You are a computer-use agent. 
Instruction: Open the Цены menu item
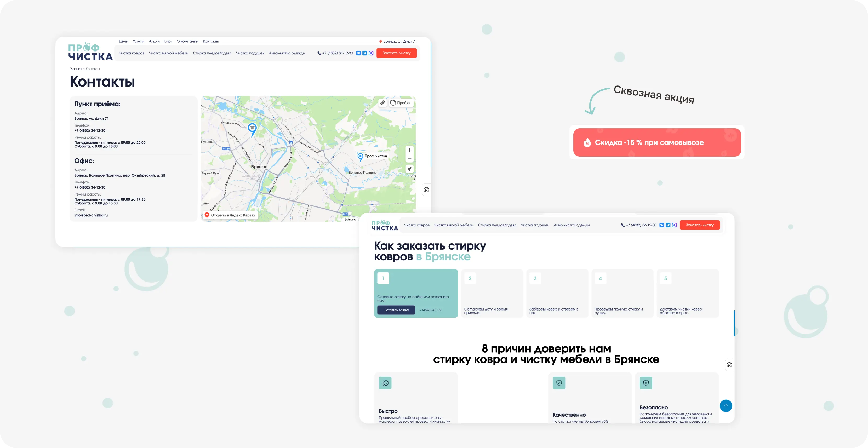123,42
